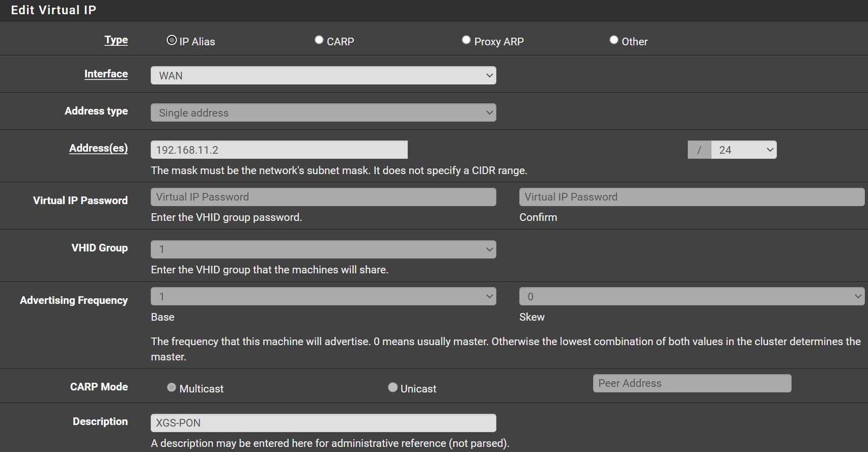Click the subnet mask help text

click(339, 171)
